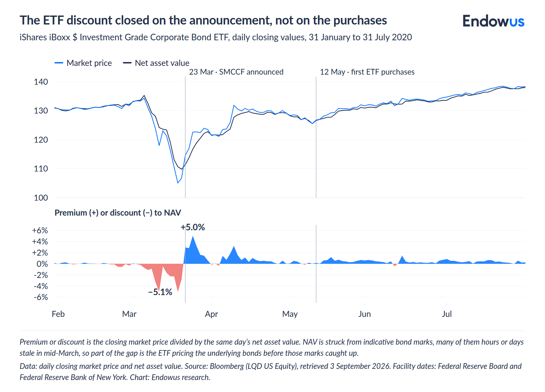Click the chart title about ETF discount

[x=203, y=20]
